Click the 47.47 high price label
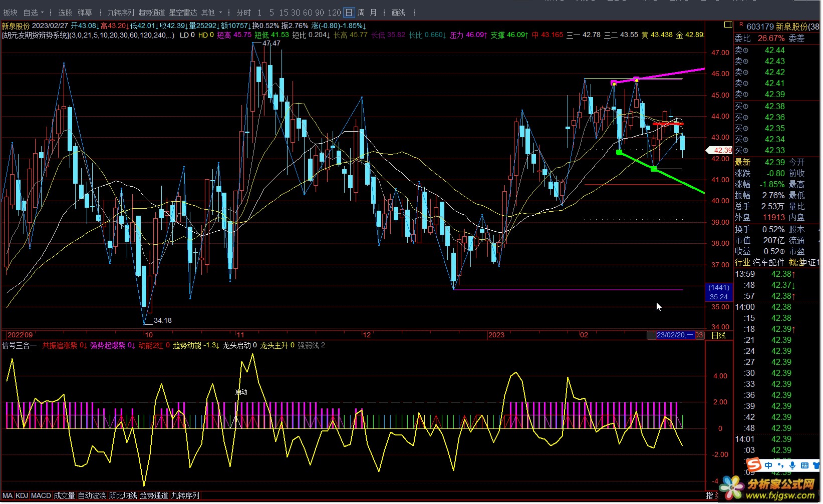The image size is (823, 504). (271, 44)
